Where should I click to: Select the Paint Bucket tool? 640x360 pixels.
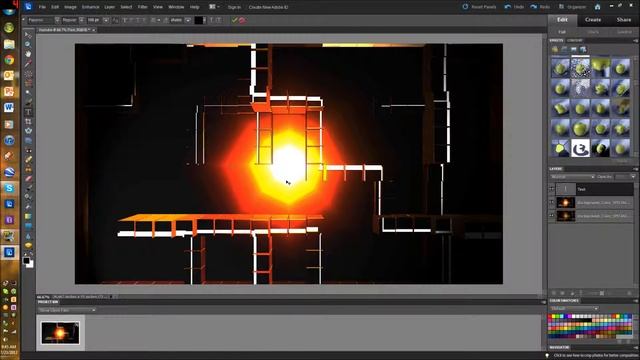click(x=28, y=207)
